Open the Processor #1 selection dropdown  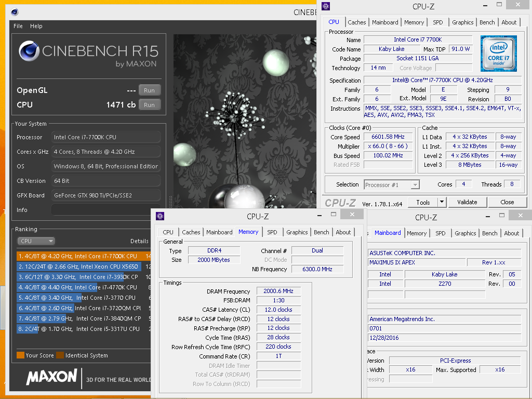[x=392, y=184]
